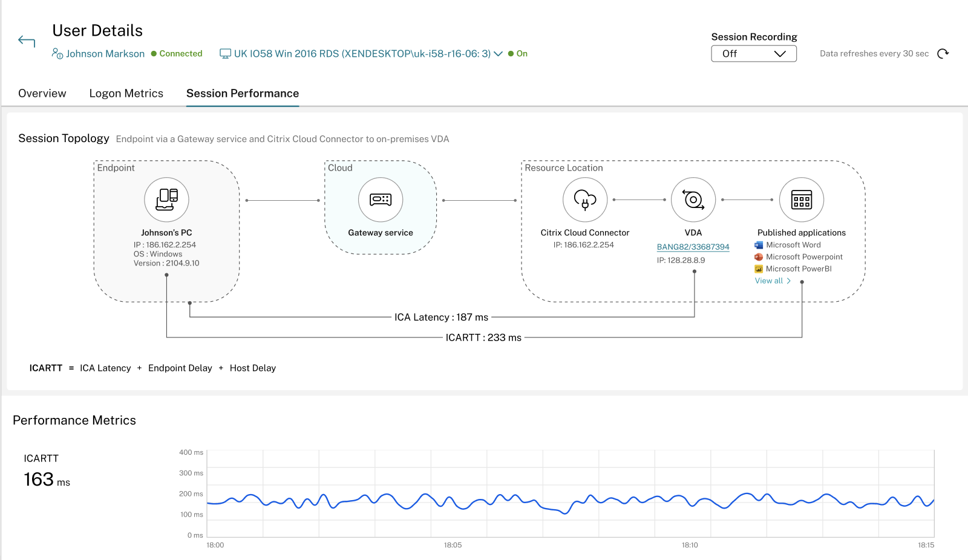
Task: Open the BANG82/33687394 VDA link
Action: [x=693, y=247]
